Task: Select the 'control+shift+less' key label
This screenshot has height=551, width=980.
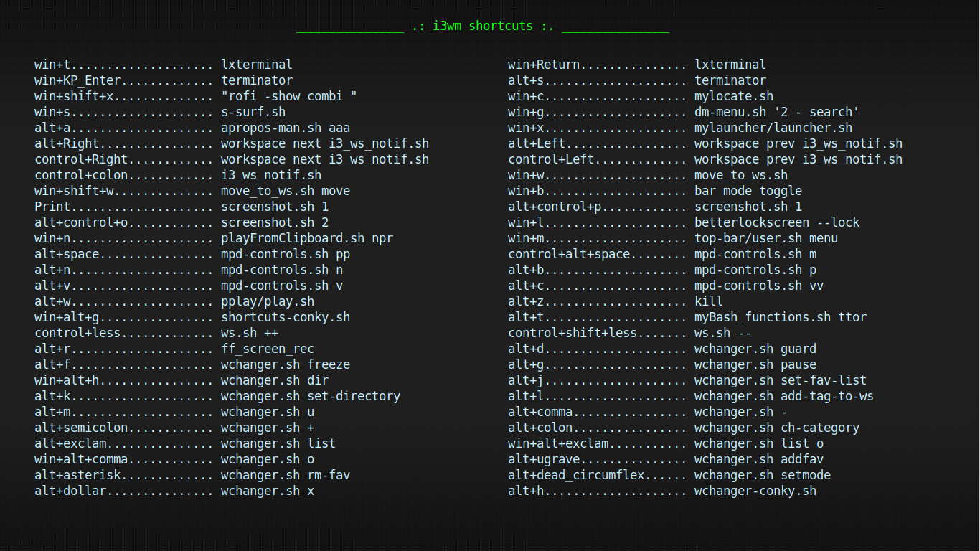Action: pos(573,333)
